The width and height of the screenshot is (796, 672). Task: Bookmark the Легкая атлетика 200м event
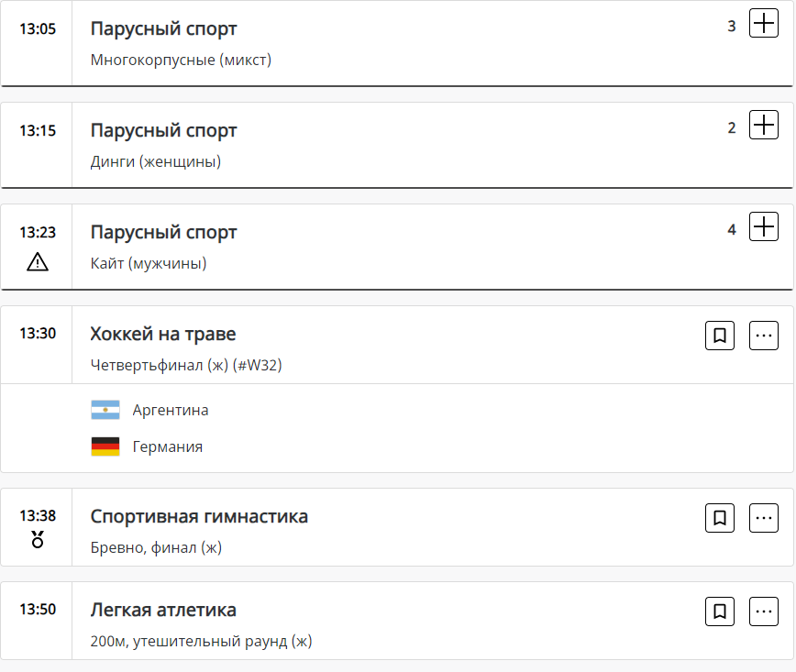pyautogui.click(x=720, y=611)
